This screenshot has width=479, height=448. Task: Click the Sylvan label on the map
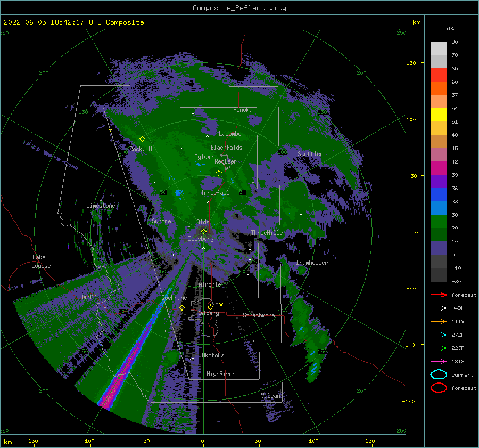[204, 157]
